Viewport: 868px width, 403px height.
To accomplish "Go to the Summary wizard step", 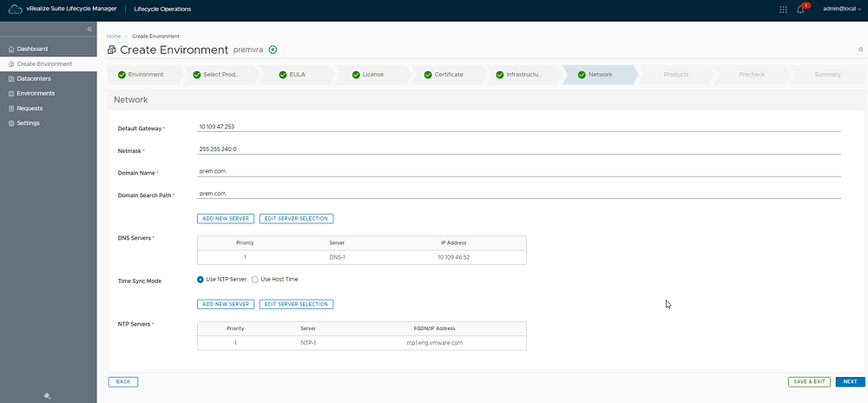I will (827, 75).
